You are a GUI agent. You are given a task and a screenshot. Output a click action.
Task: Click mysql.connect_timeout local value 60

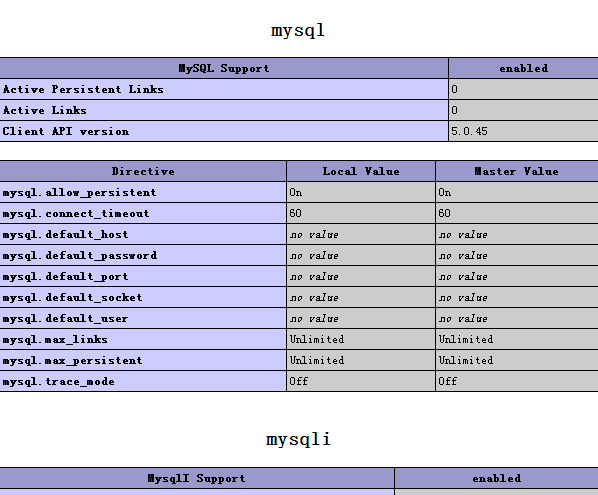click(x=295, y=214)
